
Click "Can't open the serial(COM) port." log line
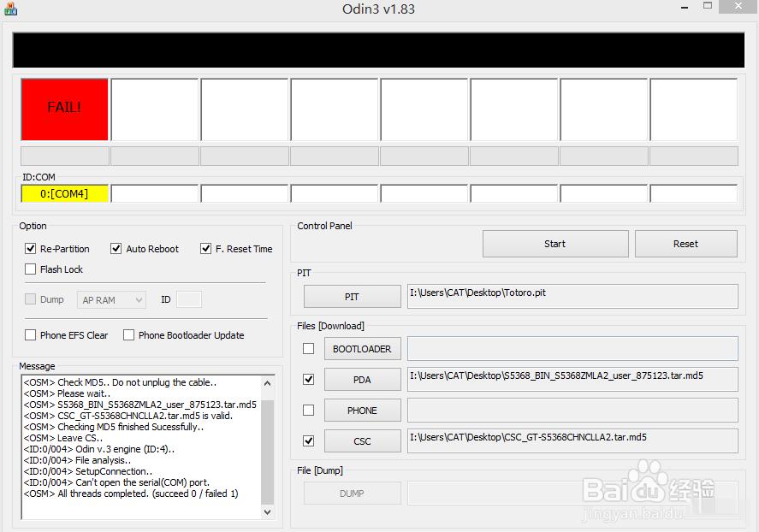coord(116,482)
